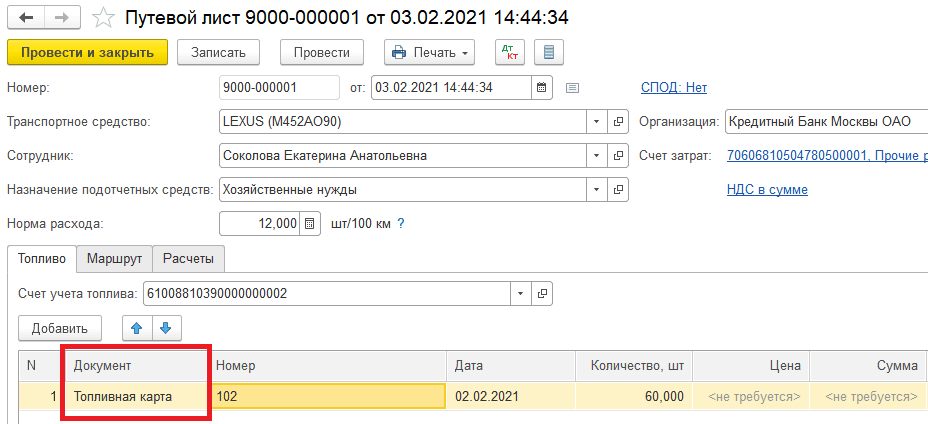928x424 pixels.
Task: Move row down with the down arrow
Action: [166, 327]
